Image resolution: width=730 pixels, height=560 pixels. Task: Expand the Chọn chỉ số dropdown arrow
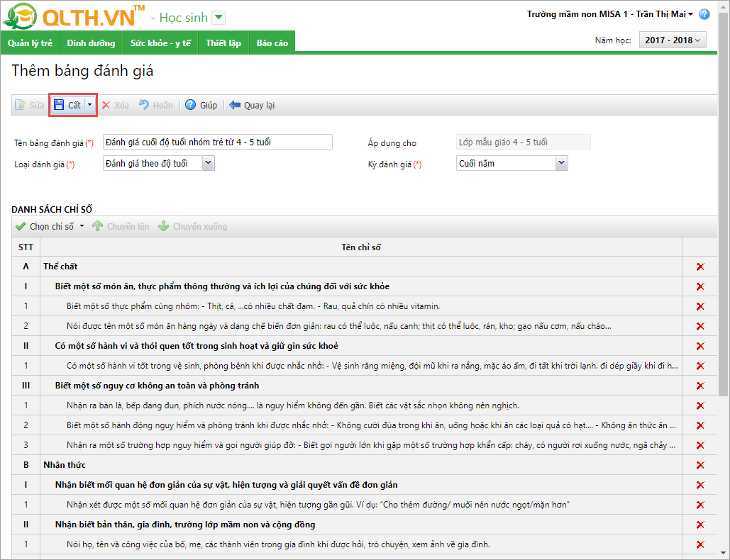82,227
